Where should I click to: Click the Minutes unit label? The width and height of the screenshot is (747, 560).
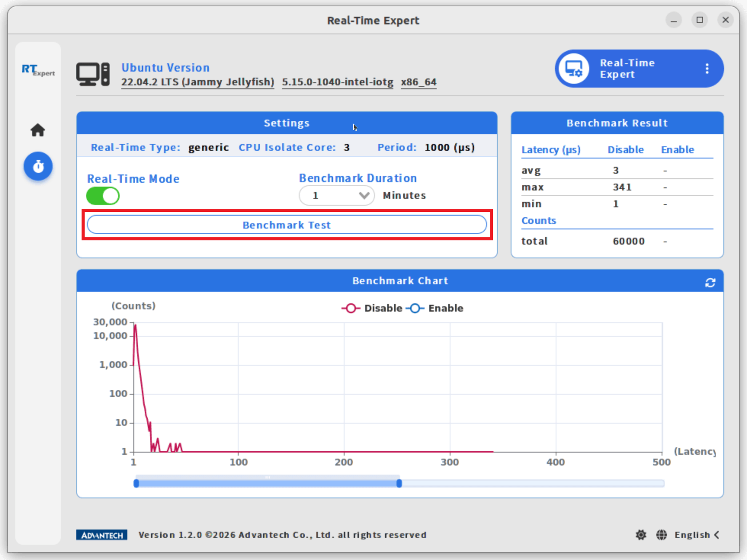coord(404,195)
